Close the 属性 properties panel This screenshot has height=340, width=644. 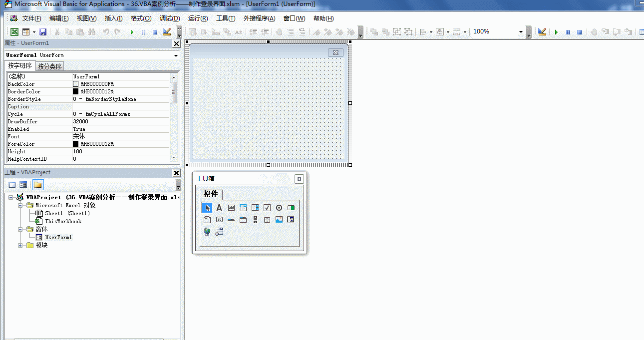[176, 43]
